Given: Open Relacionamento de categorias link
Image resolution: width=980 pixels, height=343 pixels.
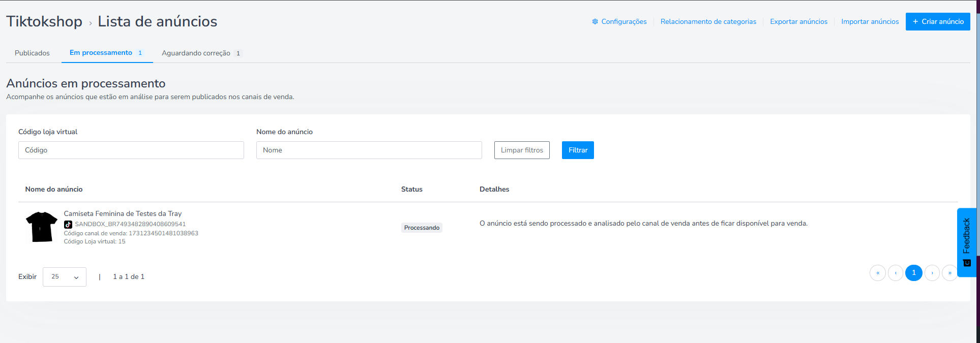Looking at the screenshot, I should pos(708,21).
